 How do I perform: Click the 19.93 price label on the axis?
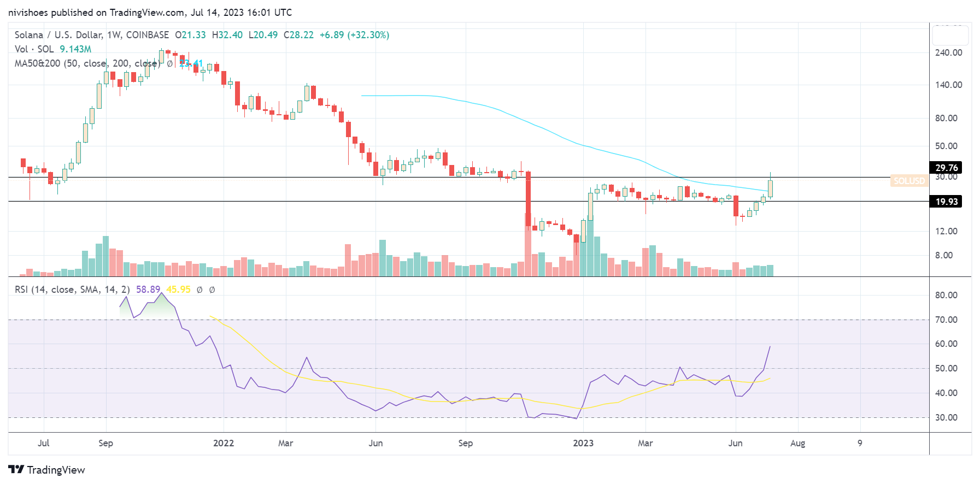click(946, 202)
